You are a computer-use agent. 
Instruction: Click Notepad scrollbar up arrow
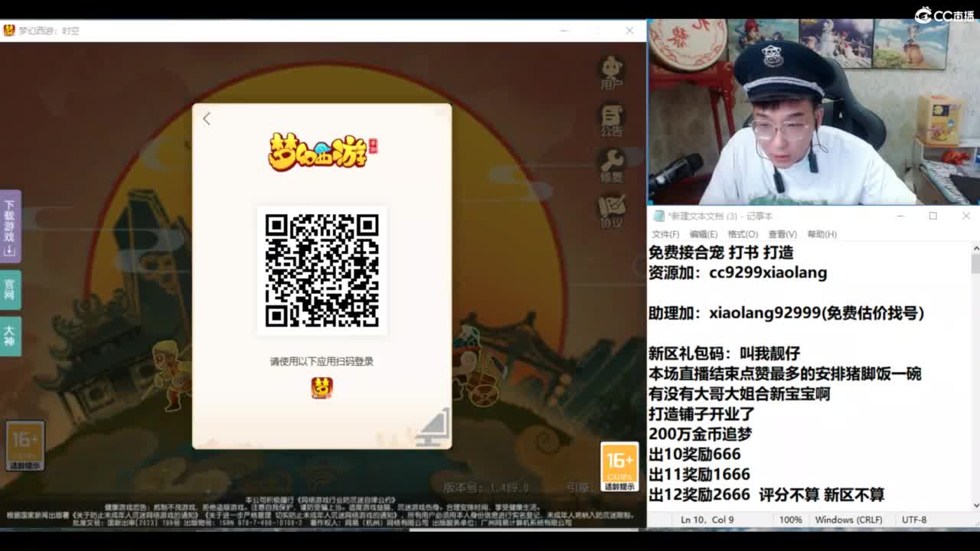pyautogui.click(x=975, y=248)
